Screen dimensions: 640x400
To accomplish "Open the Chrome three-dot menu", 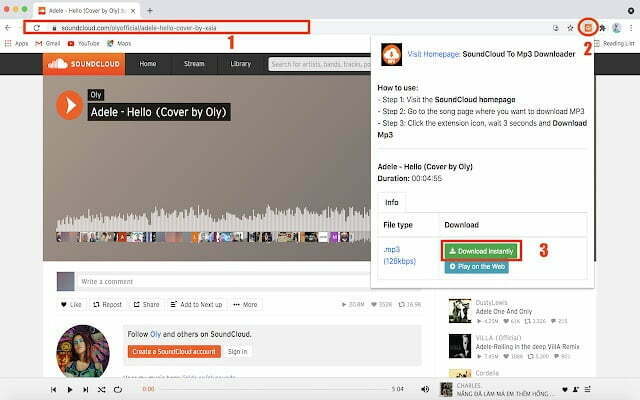I will coord(631,28).
